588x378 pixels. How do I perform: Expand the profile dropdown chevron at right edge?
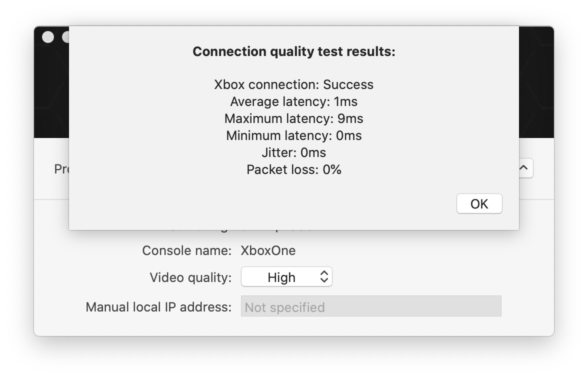524,168
